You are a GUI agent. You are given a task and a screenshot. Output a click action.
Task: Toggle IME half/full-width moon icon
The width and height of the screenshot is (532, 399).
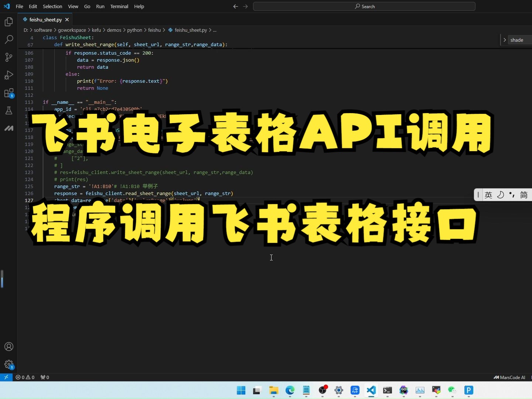point(501,195)
